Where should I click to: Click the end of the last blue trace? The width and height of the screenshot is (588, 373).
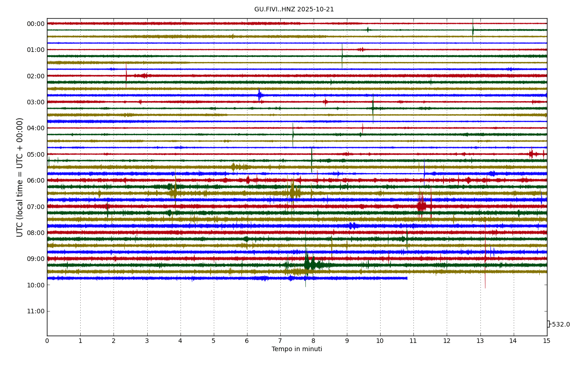tap(407, 278)
